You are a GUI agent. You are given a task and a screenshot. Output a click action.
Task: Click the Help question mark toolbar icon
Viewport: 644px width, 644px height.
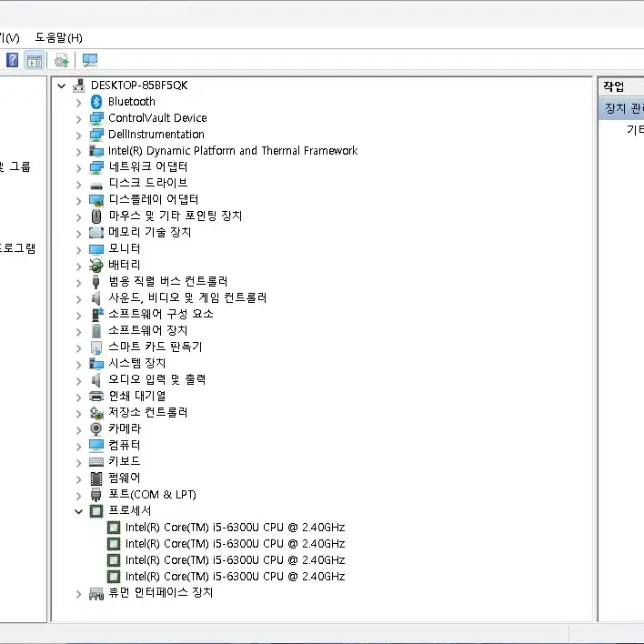click(x=13, y=60)
